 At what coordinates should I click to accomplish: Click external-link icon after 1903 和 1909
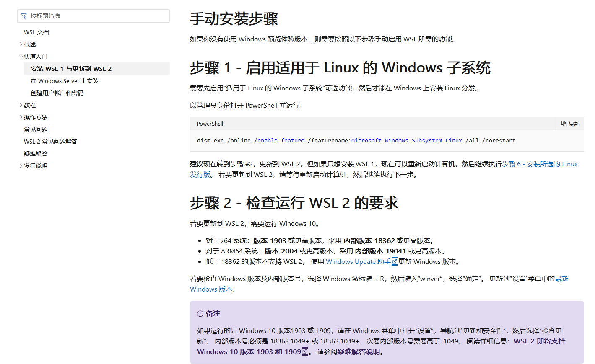click(x=305, y=352)
